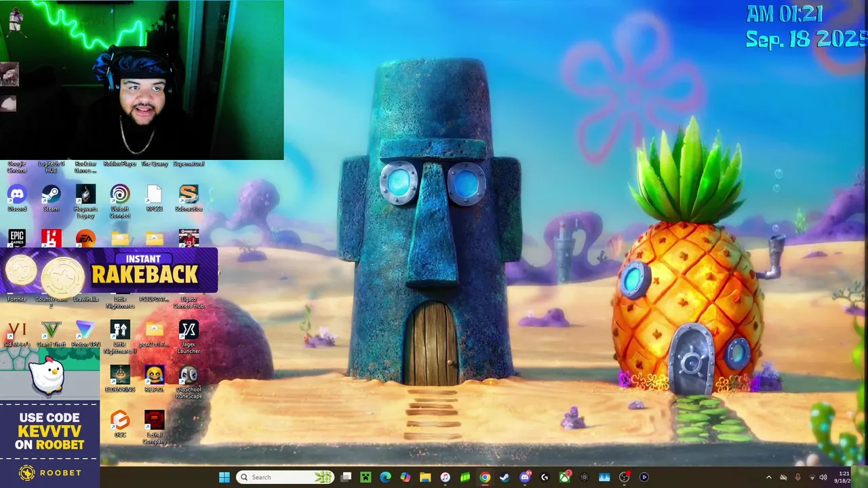The width and height of the screenshot is (868, 488).
Task: Open the music app in taskbar
Action: point(445,477)
